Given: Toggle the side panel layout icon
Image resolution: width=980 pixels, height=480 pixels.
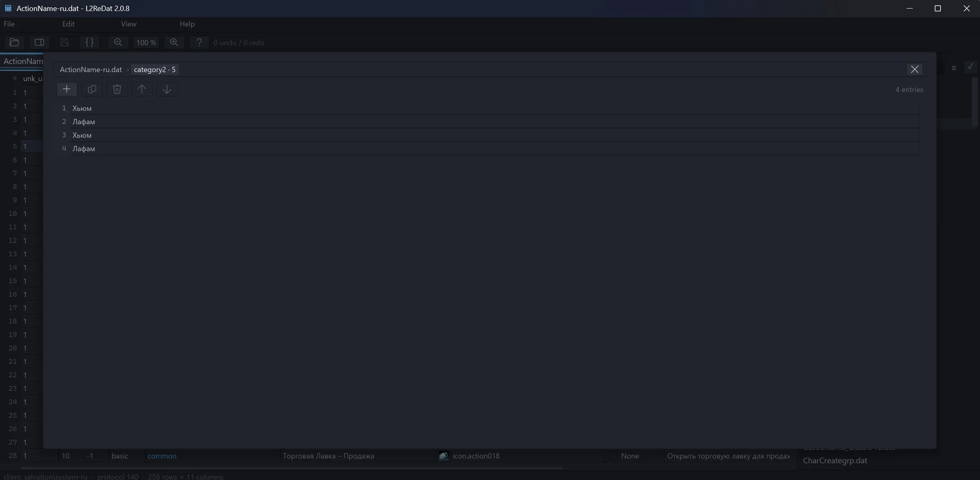Looking at the screenshot, I should click(x=40, y=42).
